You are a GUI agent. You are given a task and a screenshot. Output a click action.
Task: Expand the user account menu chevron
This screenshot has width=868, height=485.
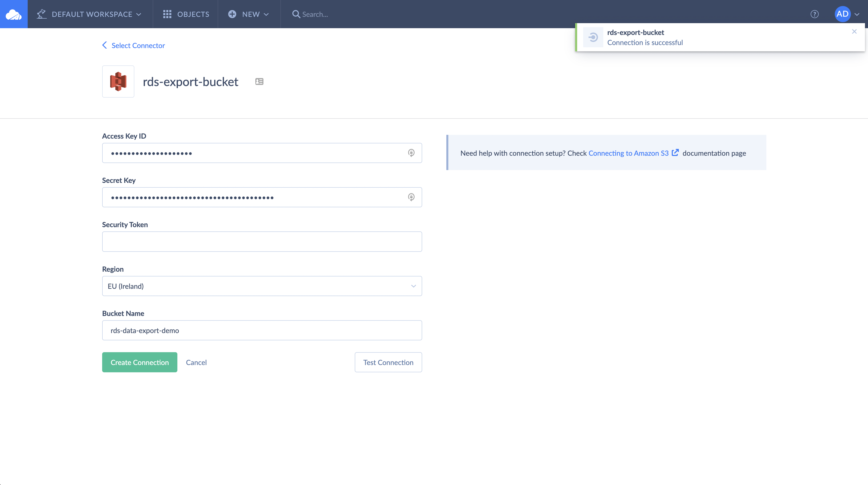pos(857,15)
